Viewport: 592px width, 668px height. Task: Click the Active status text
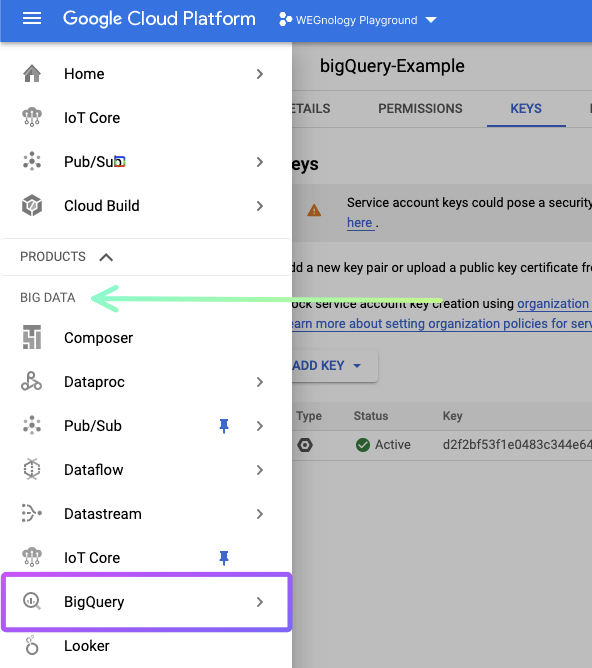pos(392,445)
